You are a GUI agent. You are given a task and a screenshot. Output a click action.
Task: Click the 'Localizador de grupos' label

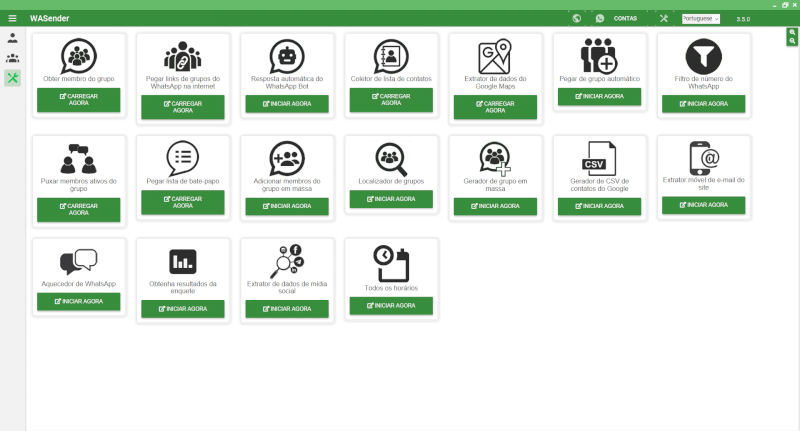391,181
